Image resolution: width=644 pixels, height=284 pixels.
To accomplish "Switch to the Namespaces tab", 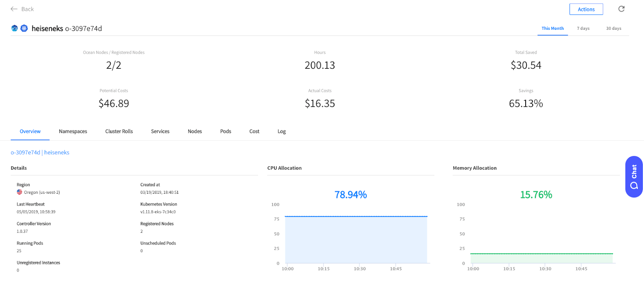I will point(73,131).
